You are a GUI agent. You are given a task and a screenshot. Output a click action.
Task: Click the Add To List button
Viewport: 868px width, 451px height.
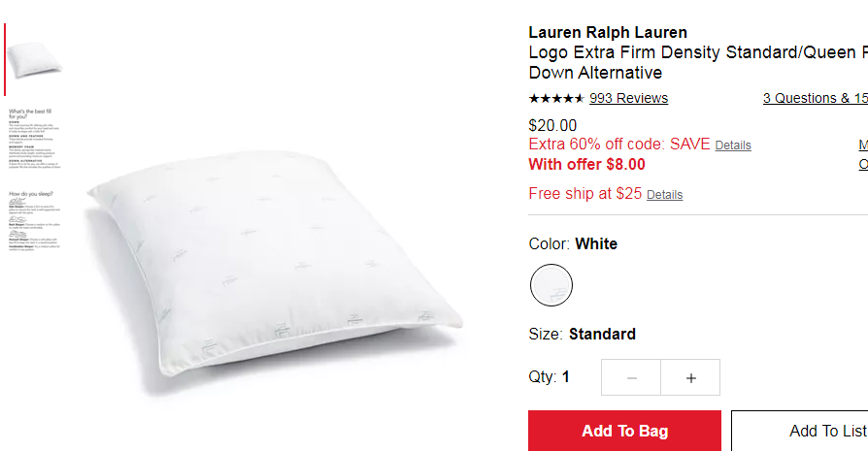point(800,431)
